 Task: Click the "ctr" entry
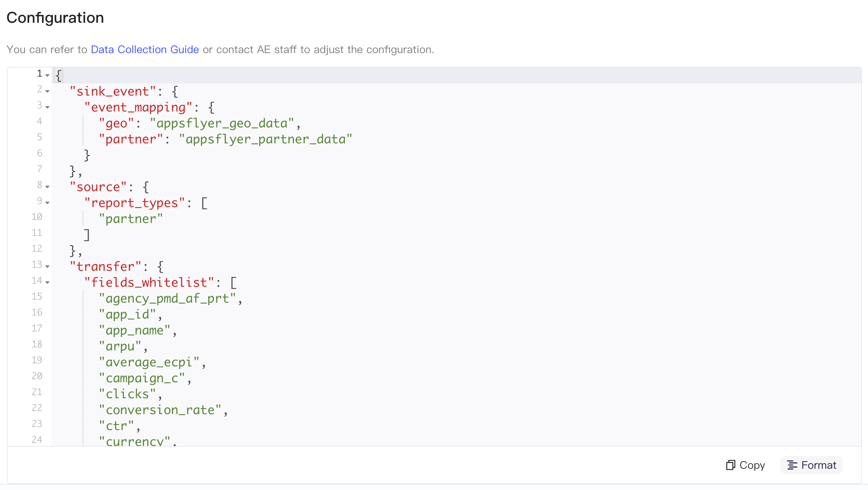pos(116,426)
